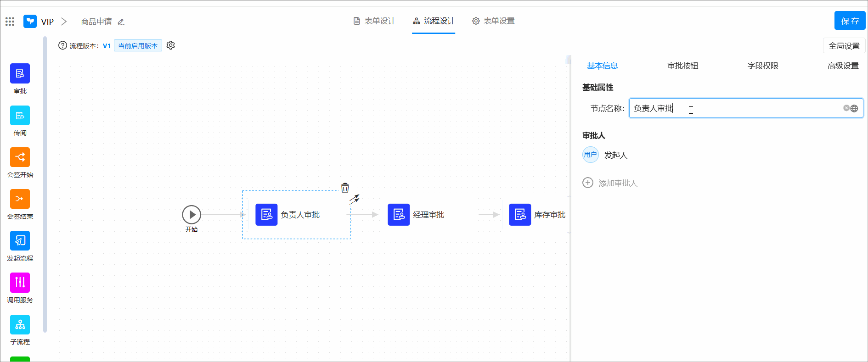Open the apps grid menu icon

coord(10,22)
